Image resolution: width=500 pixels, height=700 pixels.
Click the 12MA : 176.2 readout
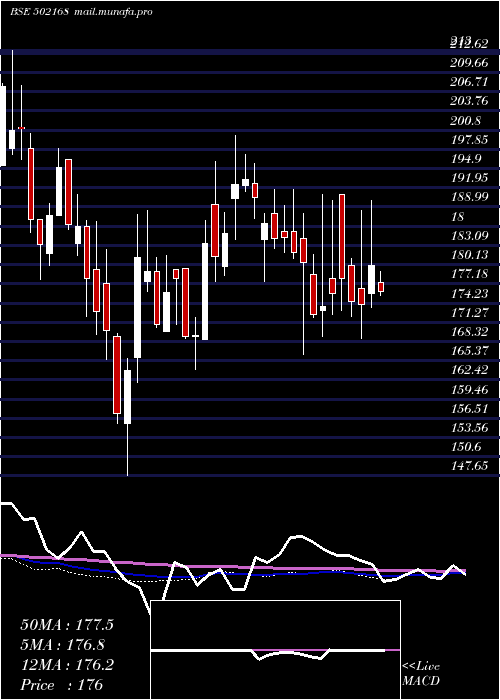pos(67,665)
